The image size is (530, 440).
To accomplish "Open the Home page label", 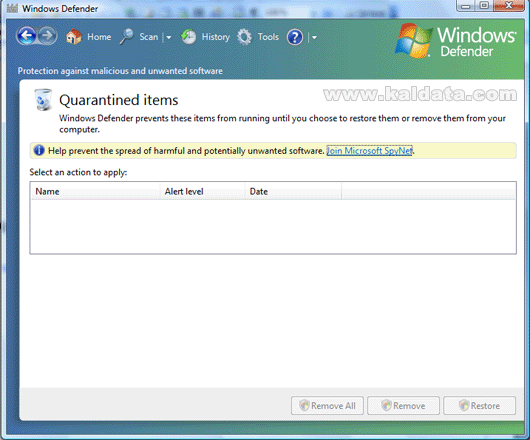I will click(99, 37).
